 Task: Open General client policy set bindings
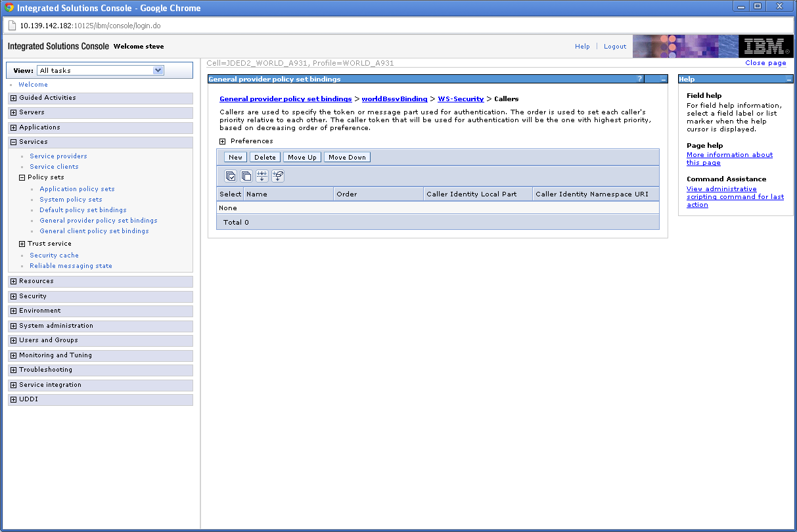click(94, 231)
